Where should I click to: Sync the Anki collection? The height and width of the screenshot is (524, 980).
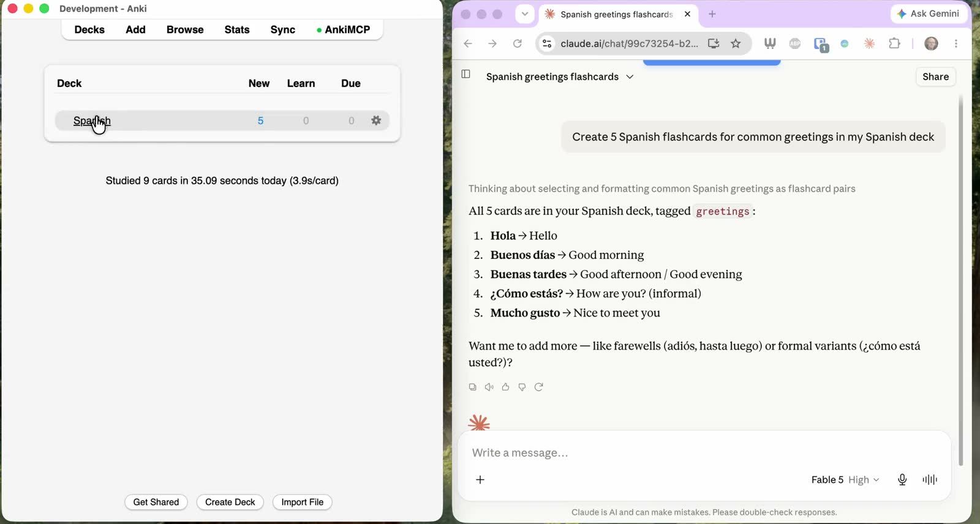[283, 29]
